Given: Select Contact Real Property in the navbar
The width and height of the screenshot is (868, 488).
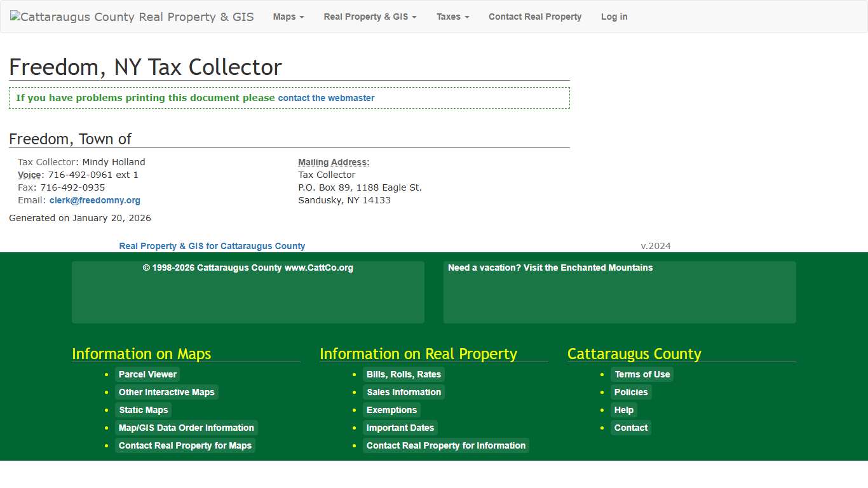Looking at the screenshot, I should (x=535, y=17).
